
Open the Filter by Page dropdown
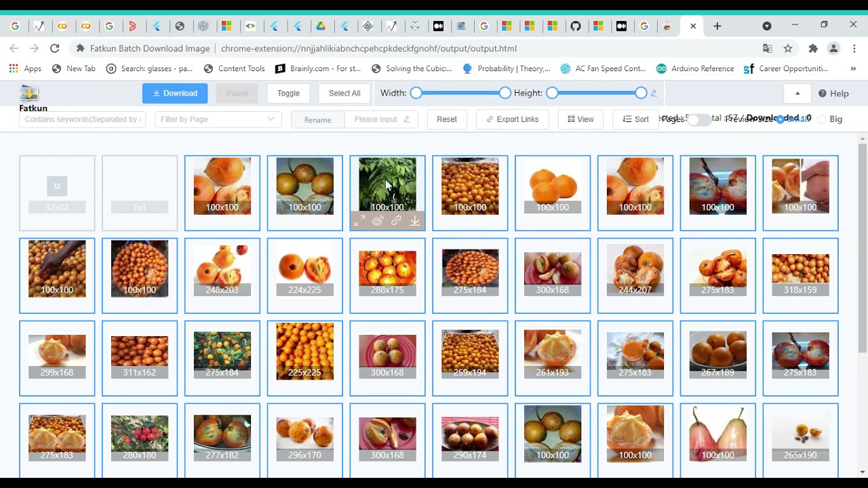point(218,119)
